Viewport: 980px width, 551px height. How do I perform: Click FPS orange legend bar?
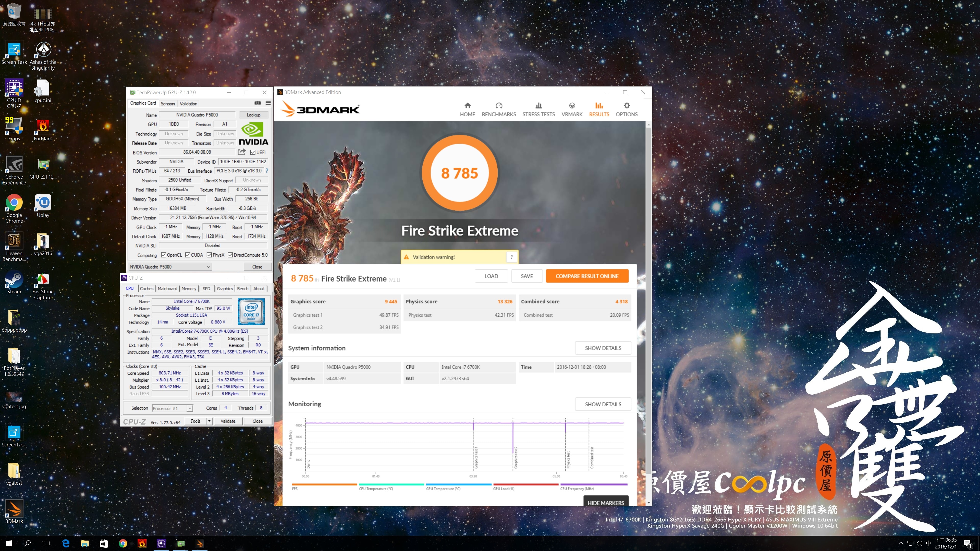pos(324,484)
